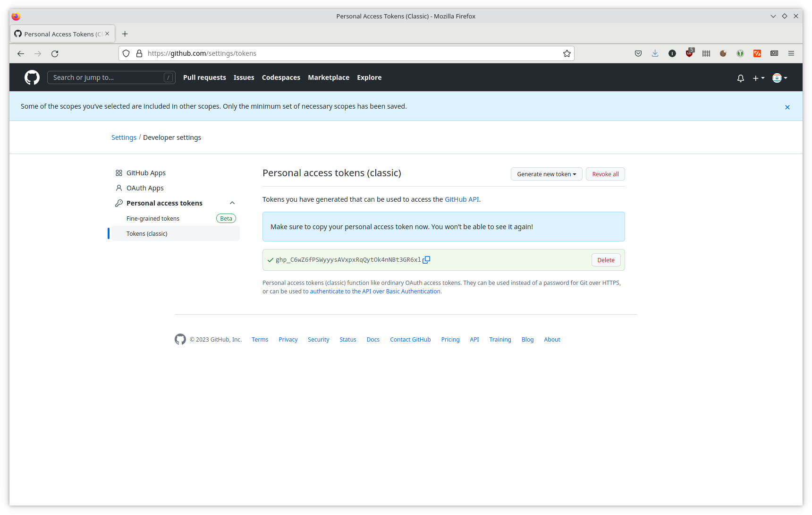This screenshot has width=812, height=515.
Task: Click the GitHub Octocat logo in header
Action: pos(32,77)
